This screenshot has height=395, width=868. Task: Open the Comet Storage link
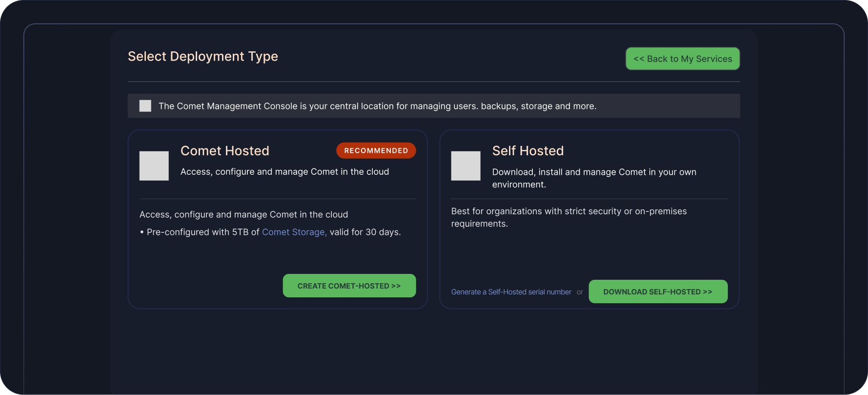[x=294, y=232]
